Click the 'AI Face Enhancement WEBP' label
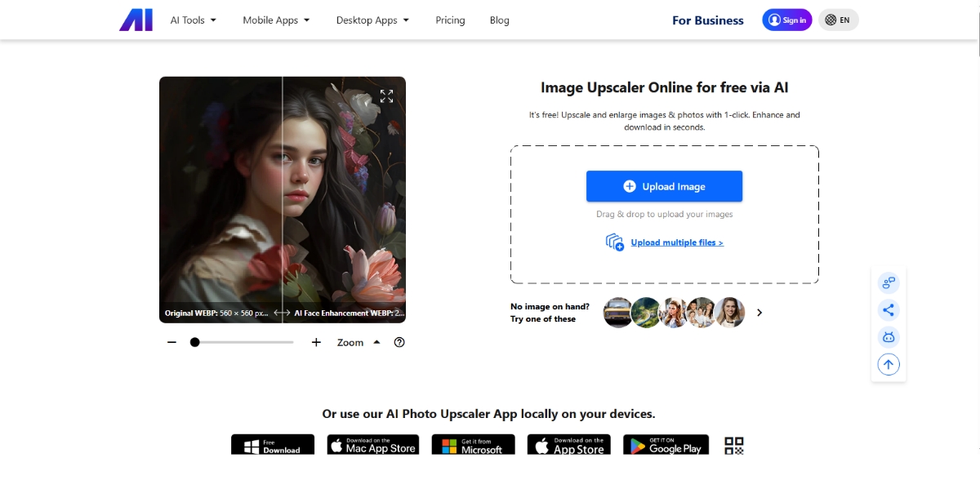Image resolution: width=980 pixels, height=498 pixels. tap(350, 313)
